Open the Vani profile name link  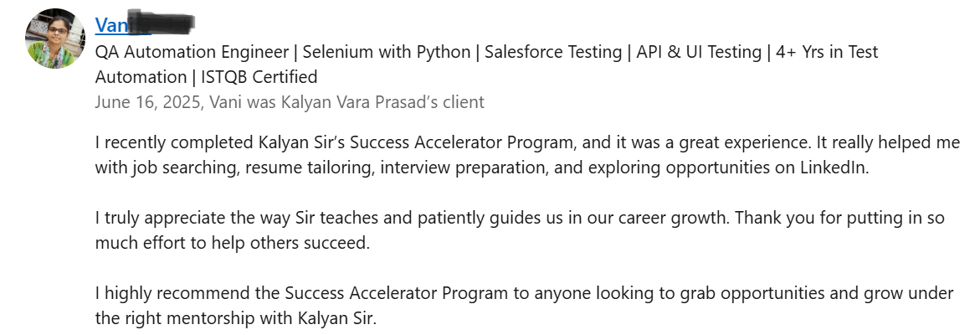(x=112, y=25)
